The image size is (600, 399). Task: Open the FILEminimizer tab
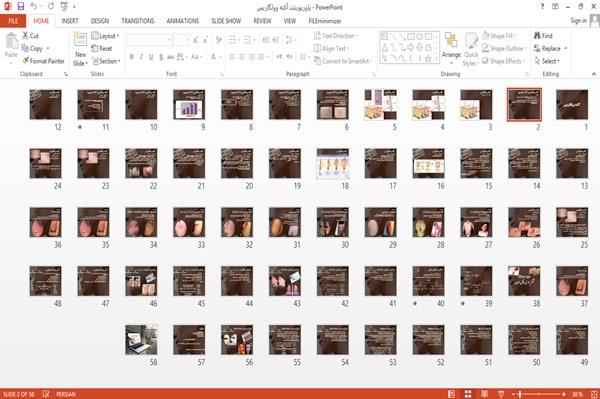pos(325,21)
